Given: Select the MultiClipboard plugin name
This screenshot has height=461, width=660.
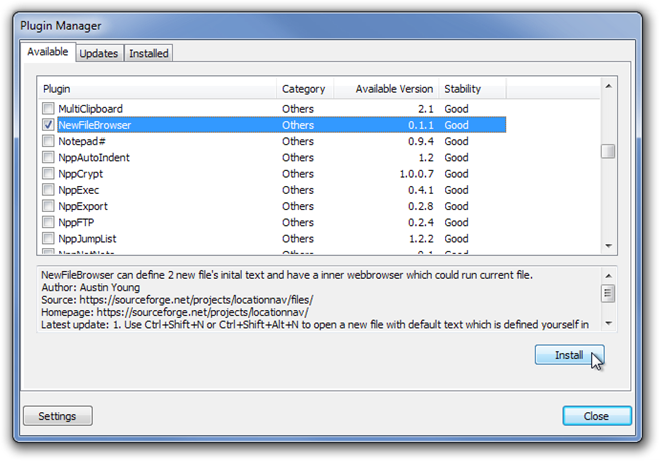Looking at the screenshot, I should tap(90, 109).
